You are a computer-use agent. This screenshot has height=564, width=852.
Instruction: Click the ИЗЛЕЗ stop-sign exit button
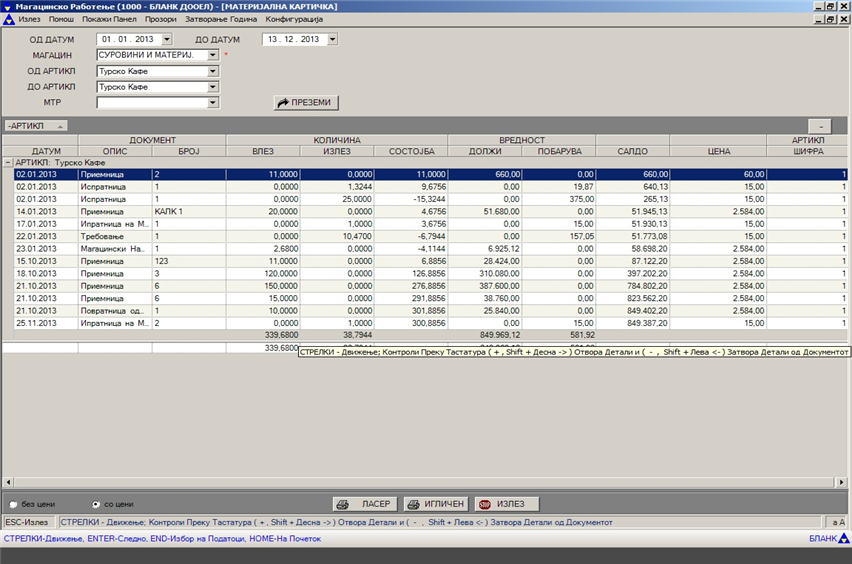[507, 504]
